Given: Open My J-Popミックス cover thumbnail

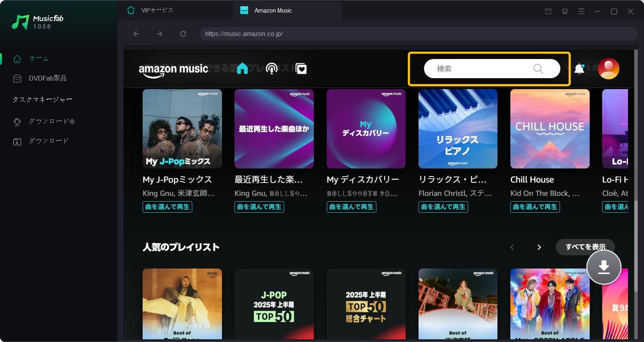Looking at the screenshot, I should coord(182,129).
